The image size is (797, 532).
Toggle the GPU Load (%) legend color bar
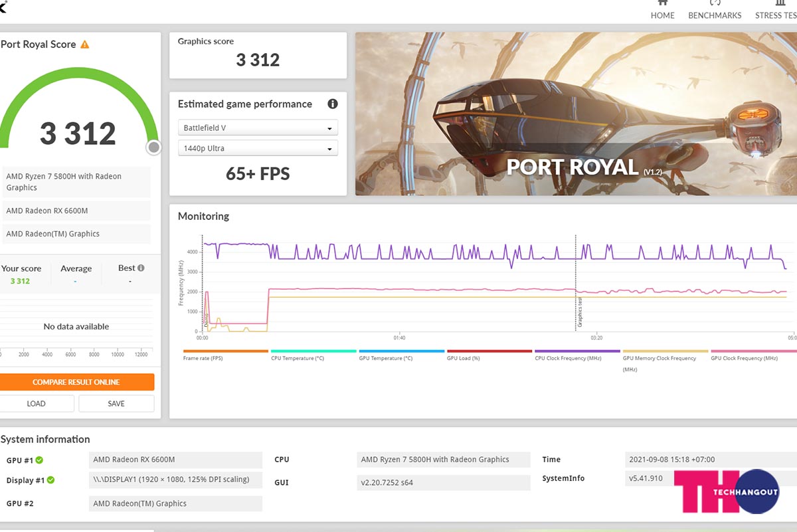(489, 351)
